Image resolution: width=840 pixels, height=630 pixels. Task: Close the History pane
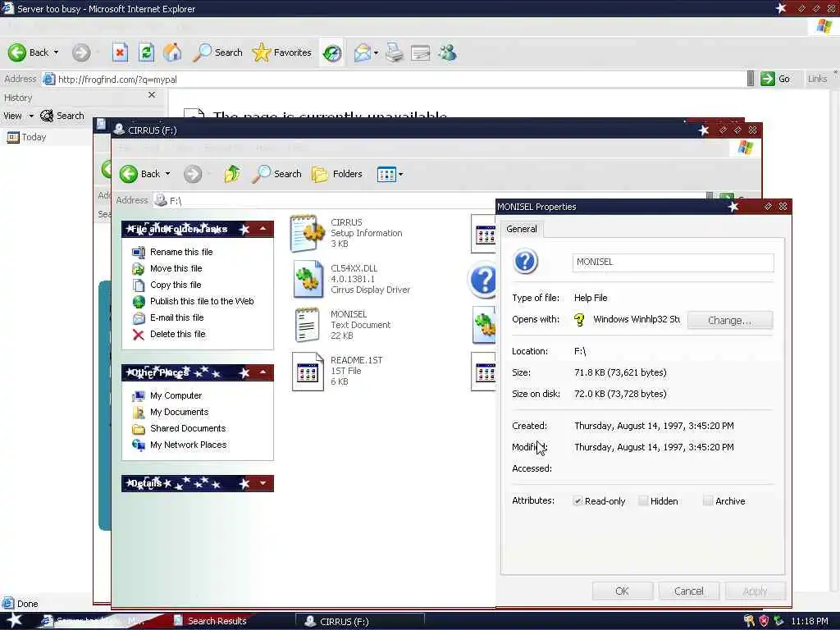coord(152,95)
